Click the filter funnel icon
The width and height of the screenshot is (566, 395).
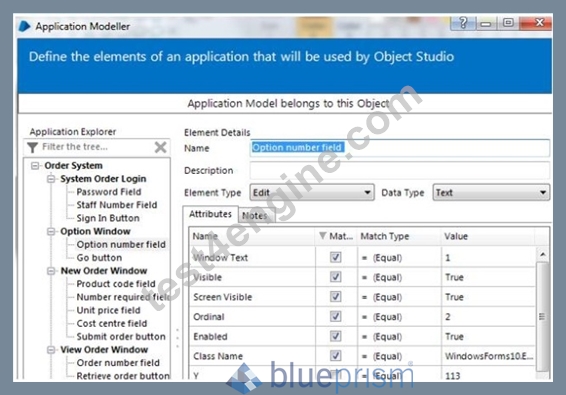[32, 147]
